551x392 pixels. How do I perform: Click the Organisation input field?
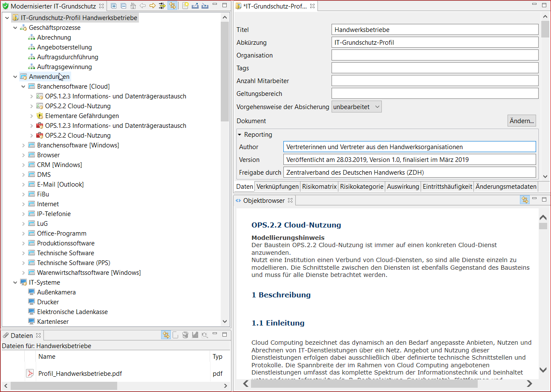(x=435, y=55)
